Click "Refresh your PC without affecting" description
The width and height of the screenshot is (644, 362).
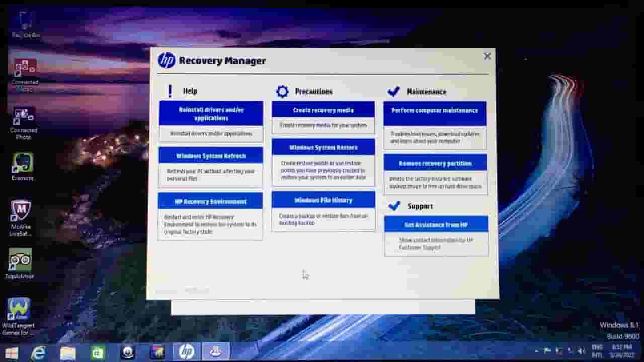[210, 174]
